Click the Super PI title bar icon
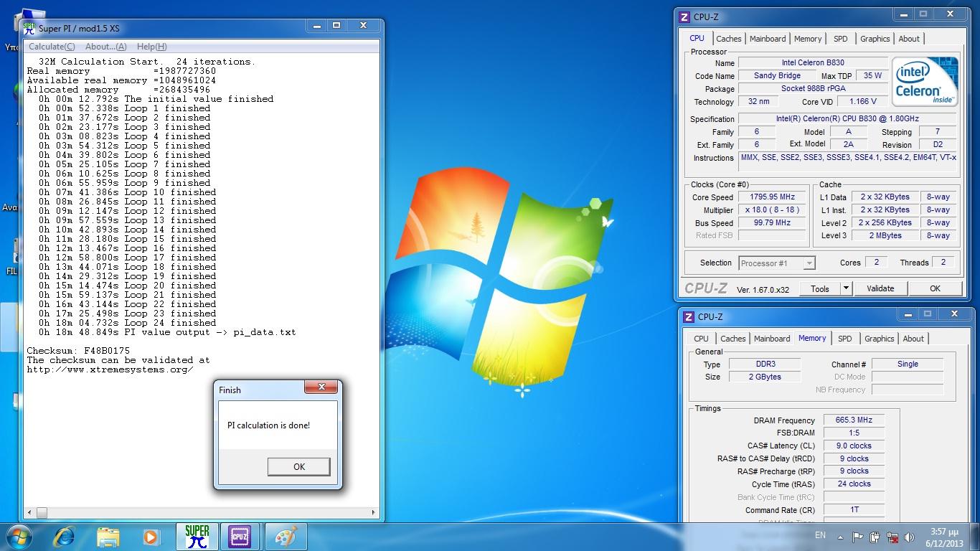The width and height of the screenshot is (980, 551). tap(29, 28)
